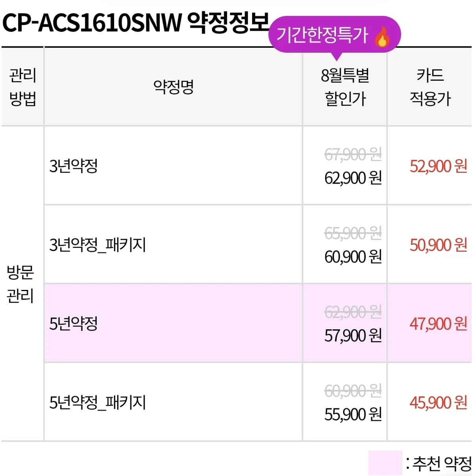Click the 약정명 column header
This screenshot has width=472, height=476.
point(173,87)
